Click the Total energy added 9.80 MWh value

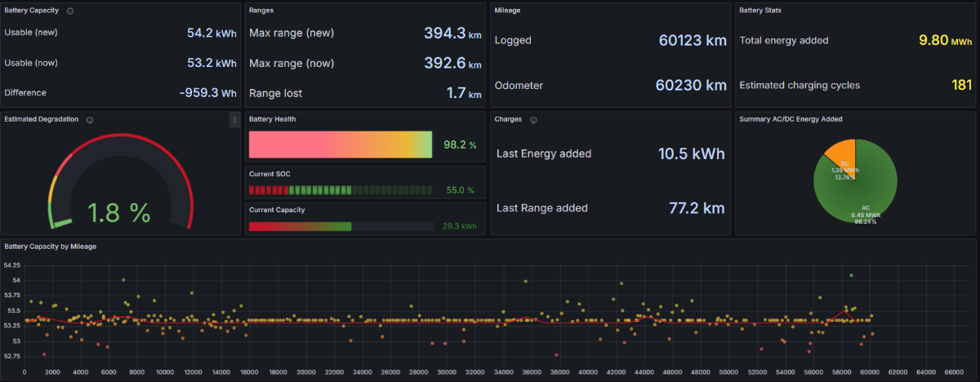tap(944, 40)
